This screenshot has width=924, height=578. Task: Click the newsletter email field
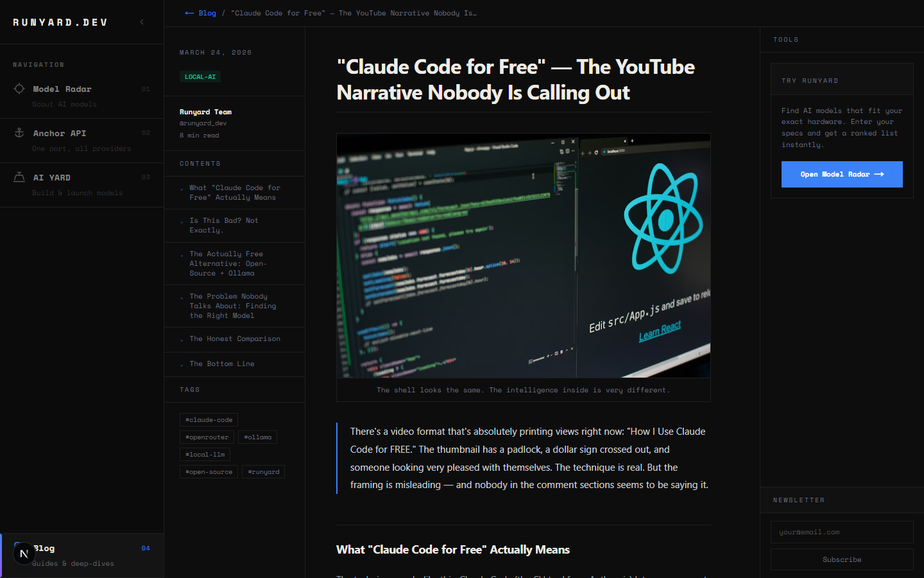pos(842,532)
